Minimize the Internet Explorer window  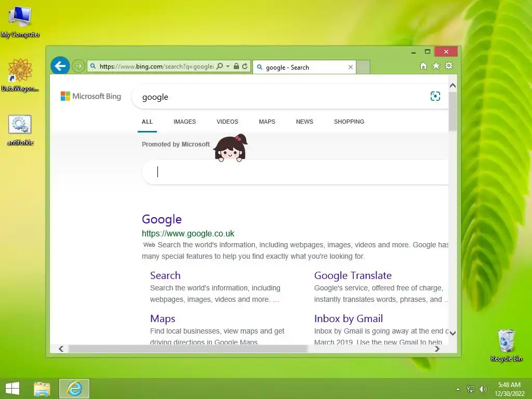tap(413, 52)
